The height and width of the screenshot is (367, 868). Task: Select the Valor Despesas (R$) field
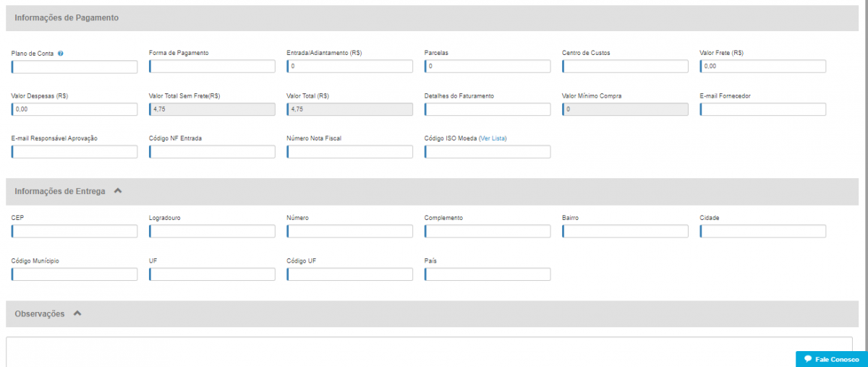click(75, 109)
